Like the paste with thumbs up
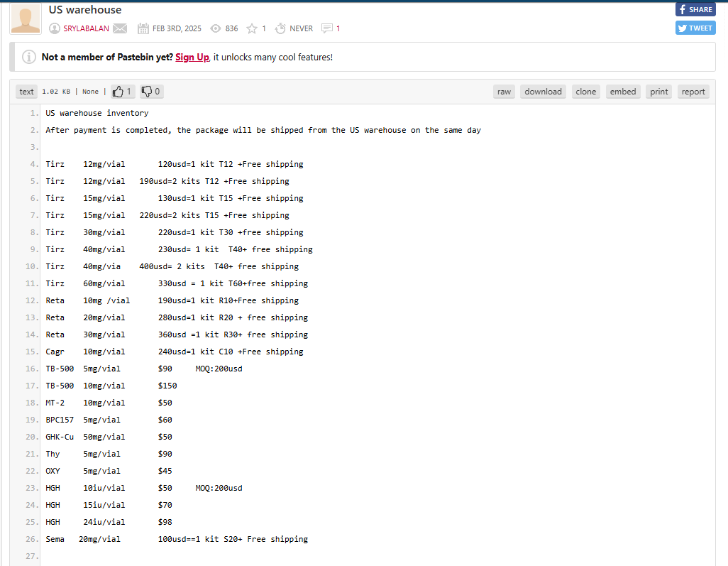 coord(123,92)
